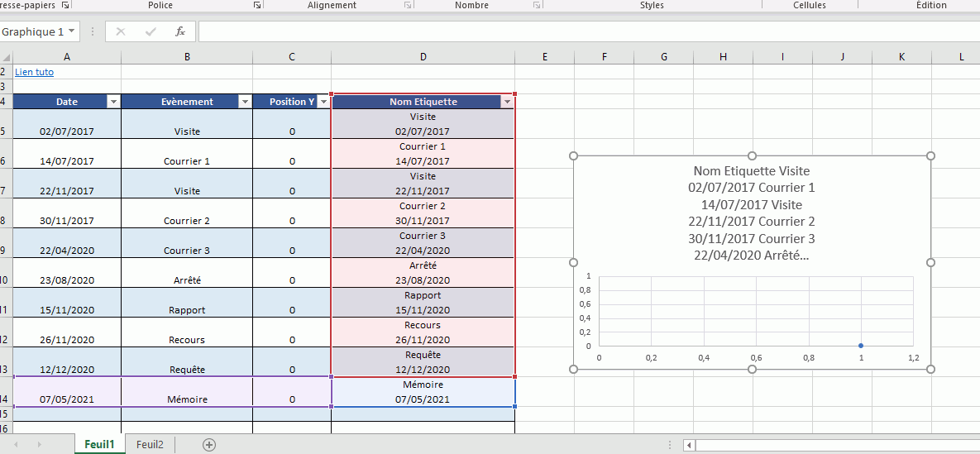Select the blue data point on chart
Image resolution: width=980 pixels, height=454 pixels.
861,346
